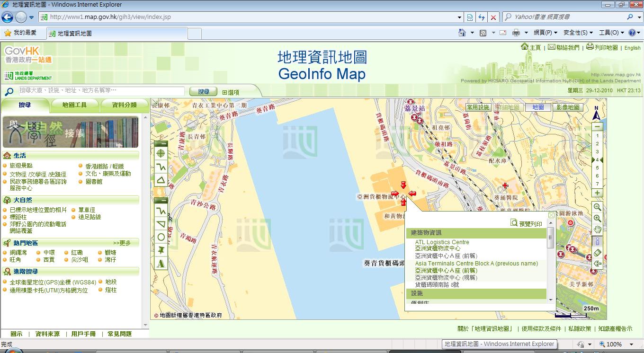The image size is (644, 353).
Task: Open IE home page icon
Action: [462, 33]
